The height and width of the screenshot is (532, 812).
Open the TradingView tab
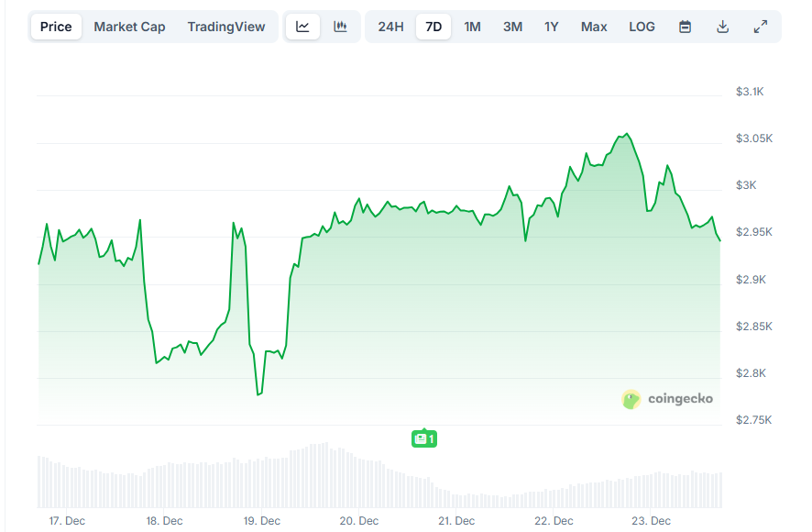226,27
